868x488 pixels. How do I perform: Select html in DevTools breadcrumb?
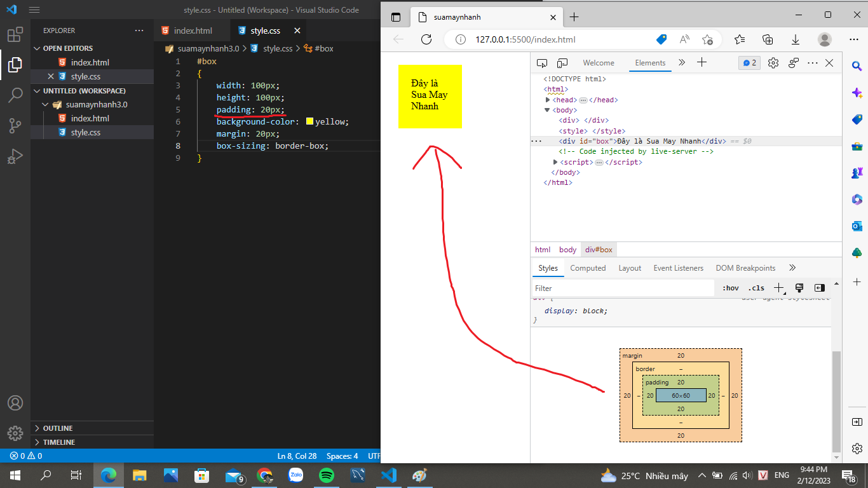[543, 250]
